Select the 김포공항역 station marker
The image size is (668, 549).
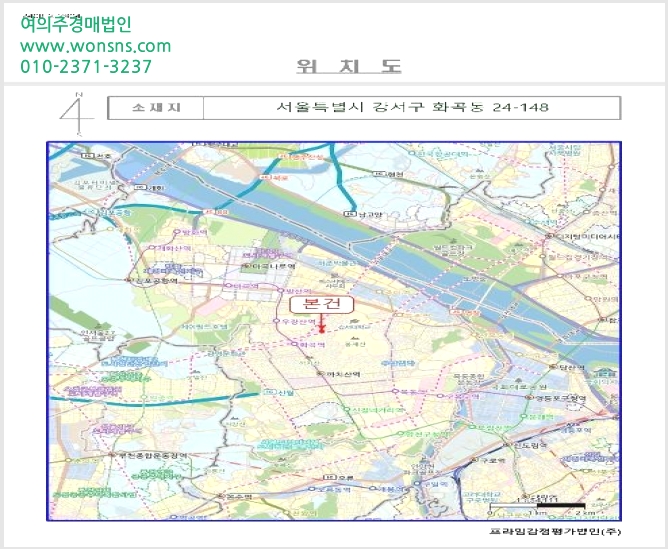127,280
